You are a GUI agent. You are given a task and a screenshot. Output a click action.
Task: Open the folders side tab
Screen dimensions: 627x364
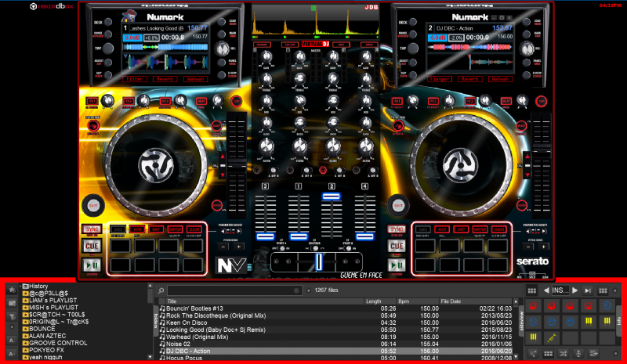coord(155,321)
